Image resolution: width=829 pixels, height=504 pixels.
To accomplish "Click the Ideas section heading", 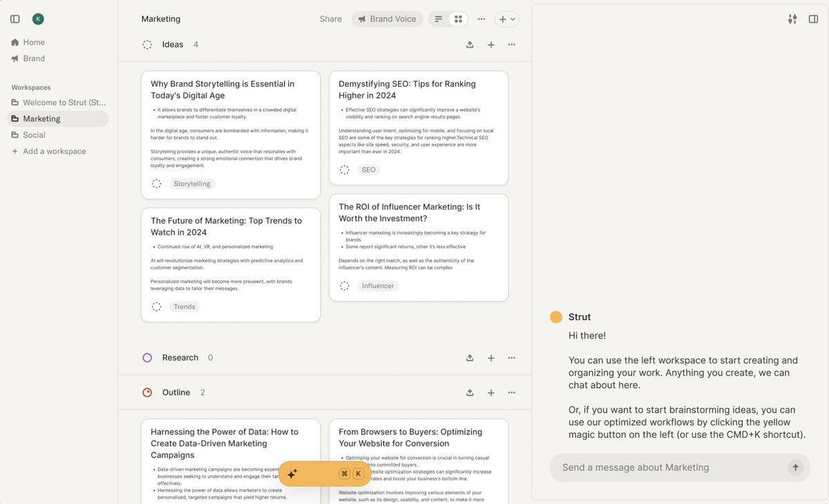I will 173,45.
